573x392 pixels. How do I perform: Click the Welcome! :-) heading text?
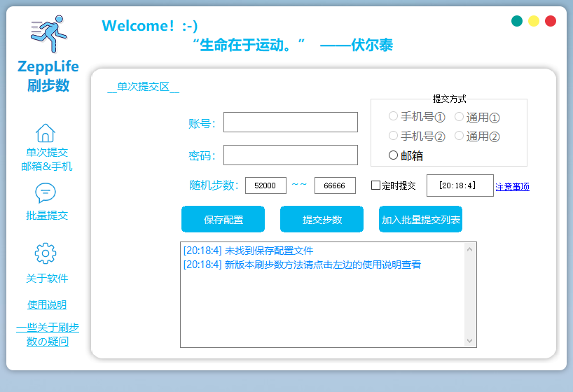tap(149, 26)
